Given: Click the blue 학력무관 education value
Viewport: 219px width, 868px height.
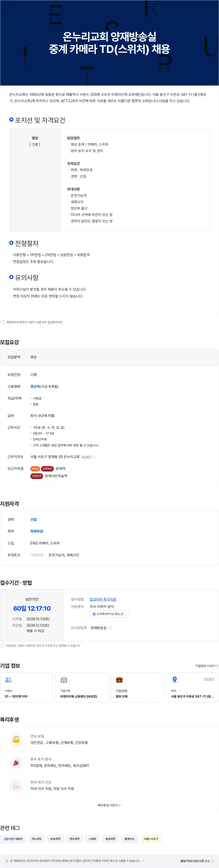Looking at the screenshot, I should 37,531.
